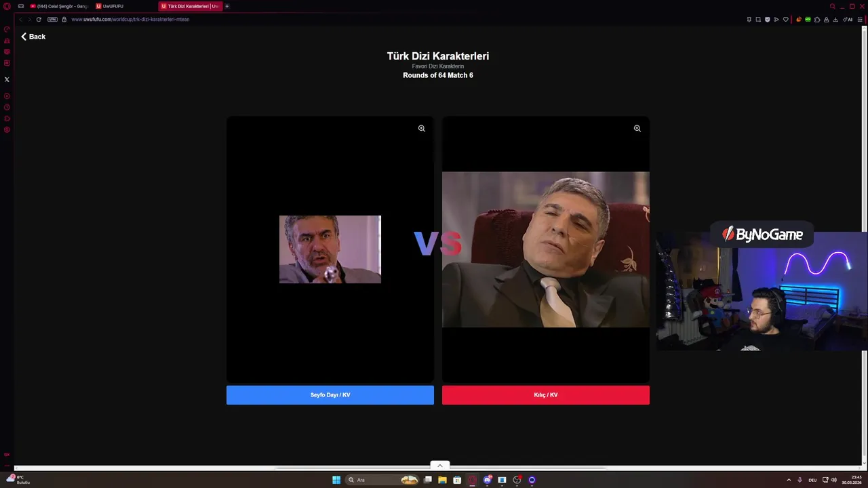868x488 pixels.
Task: Open the weather widget on the taskbar
Action: click(x=18, y=480)
